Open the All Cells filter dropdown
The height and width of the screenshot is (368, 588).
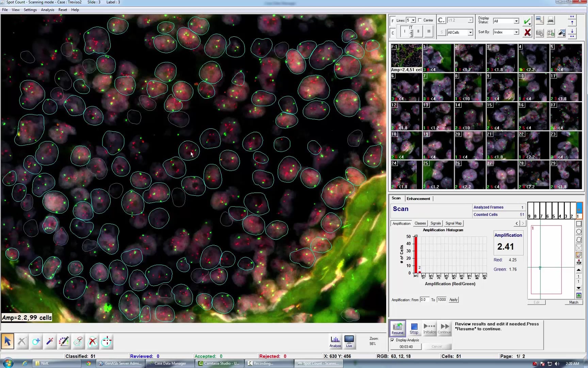470,32
